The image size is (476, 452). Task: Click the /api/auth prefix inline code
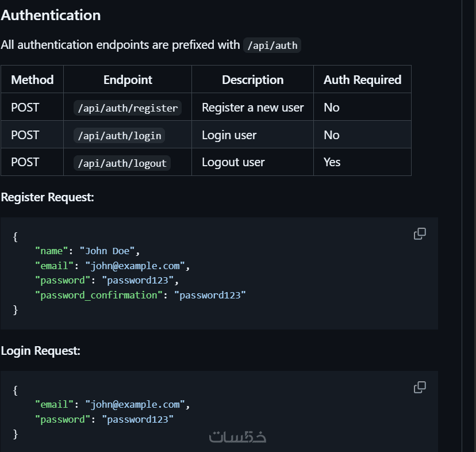coord(272,45)
